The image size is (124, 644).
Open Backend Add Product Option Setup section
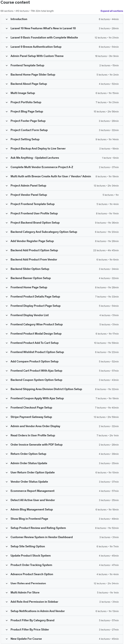(62, 250)
